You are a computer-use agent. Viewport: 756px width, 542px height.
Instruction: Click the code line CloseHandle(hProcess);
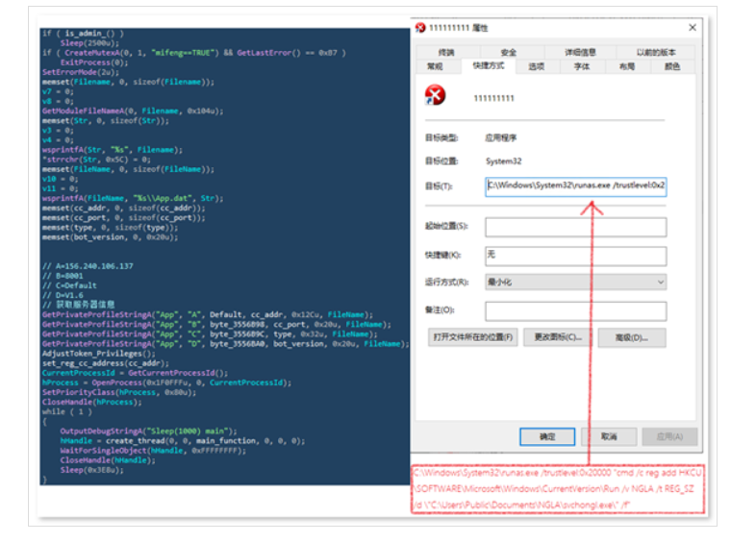(x=91, y=402)
